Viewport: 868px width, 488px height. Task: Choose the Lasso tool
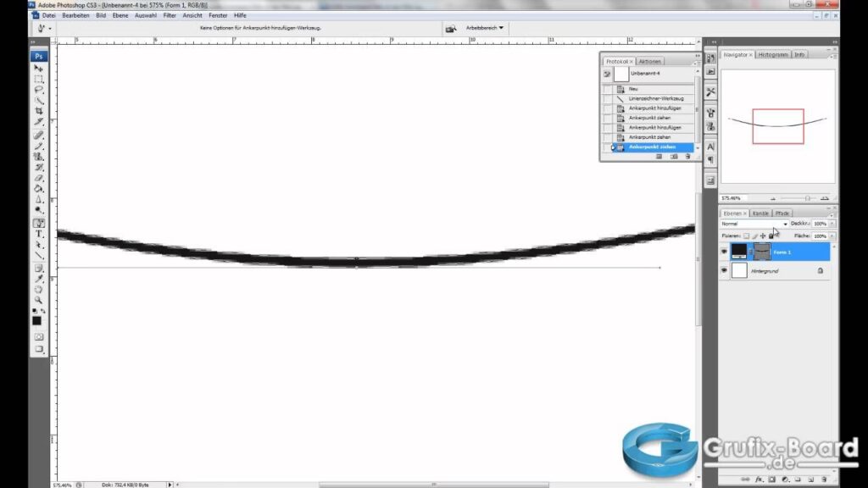39,89
